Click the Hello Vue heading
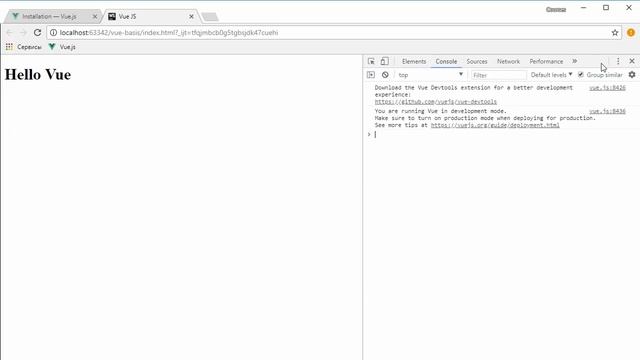The width and height of the screenshot is (640, 360). click(x=38, y=75)
